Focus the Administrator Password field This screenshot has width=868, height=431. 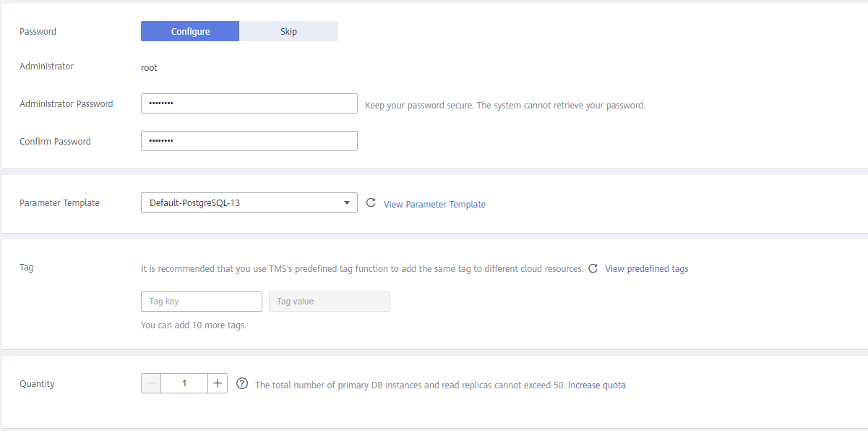[x=249, y=103]
